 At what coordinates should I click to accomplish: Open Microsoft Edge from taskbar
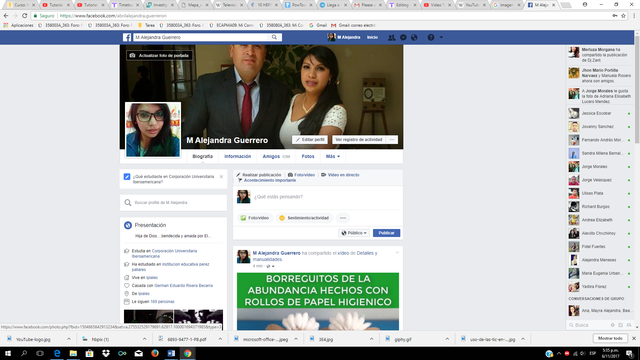pyautogui.click(x=57, y=353)
